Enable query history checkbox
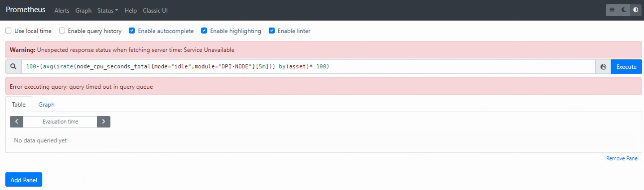Viewport: 644px width, 190px height. pos(62,31)
